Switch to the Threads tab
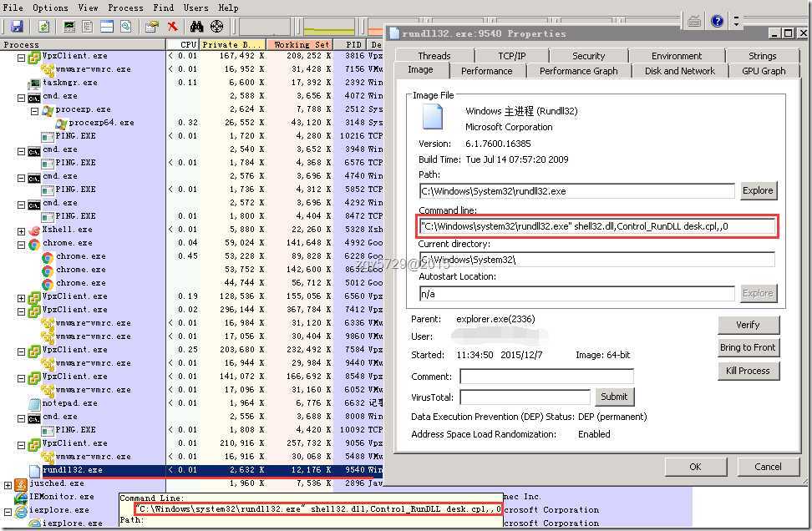The image size is (812, 531). (434, 56)
